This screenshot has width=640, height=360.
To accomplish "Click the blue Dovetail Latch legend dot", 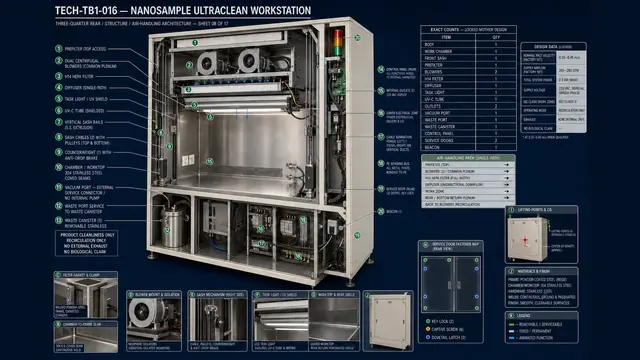I will pyautogui.click(x=428, y=337).
